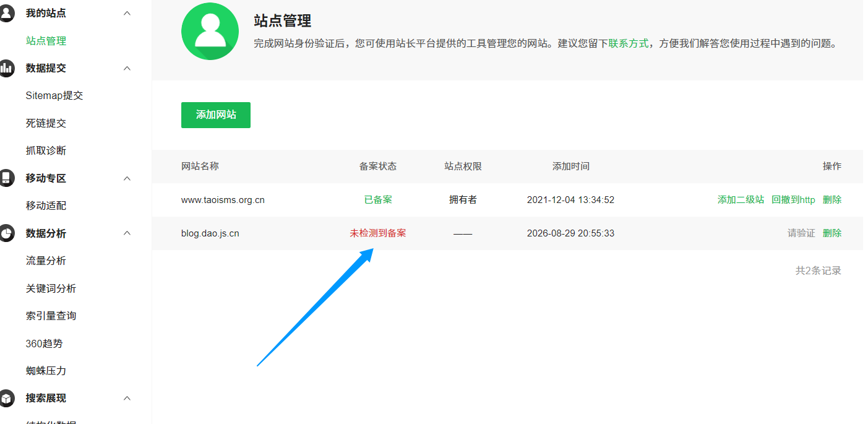This screenshot has height=424, width=868.
Task: Click 回撤到http for www.taoisms.org.cn
Action: click(793, 200)
